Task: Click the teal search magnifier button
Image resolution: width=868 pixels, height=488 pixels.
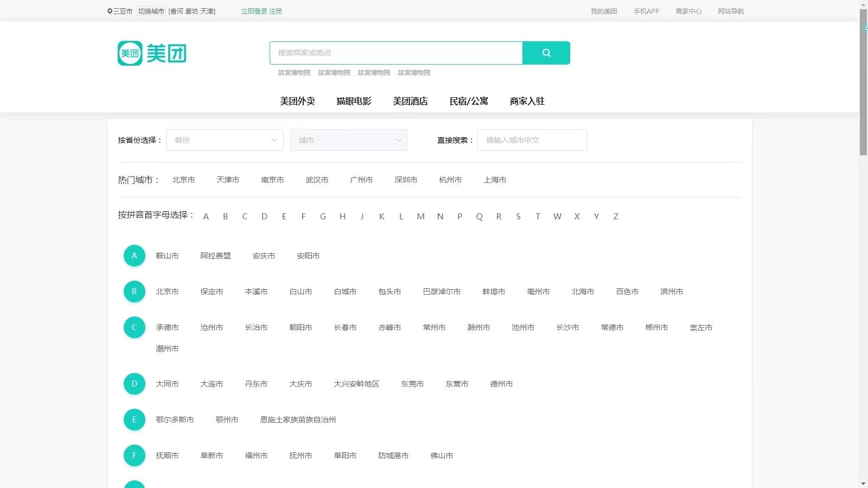Action: [546, 53]
